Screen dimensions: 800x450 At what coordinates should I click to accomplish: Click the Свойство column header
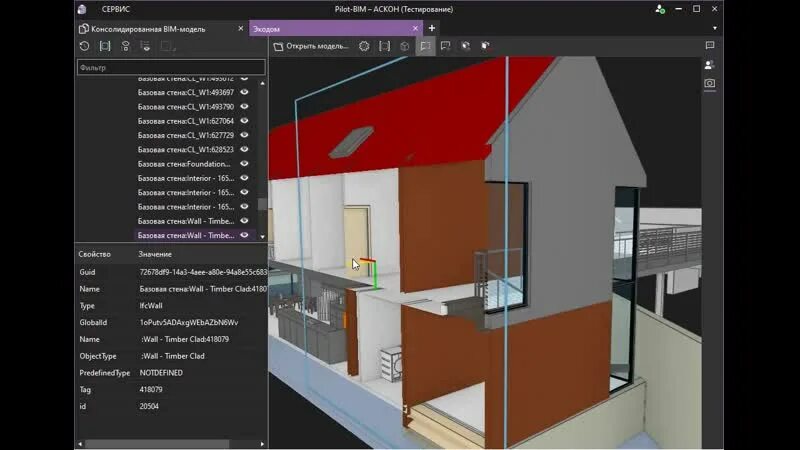click(94, 254)
